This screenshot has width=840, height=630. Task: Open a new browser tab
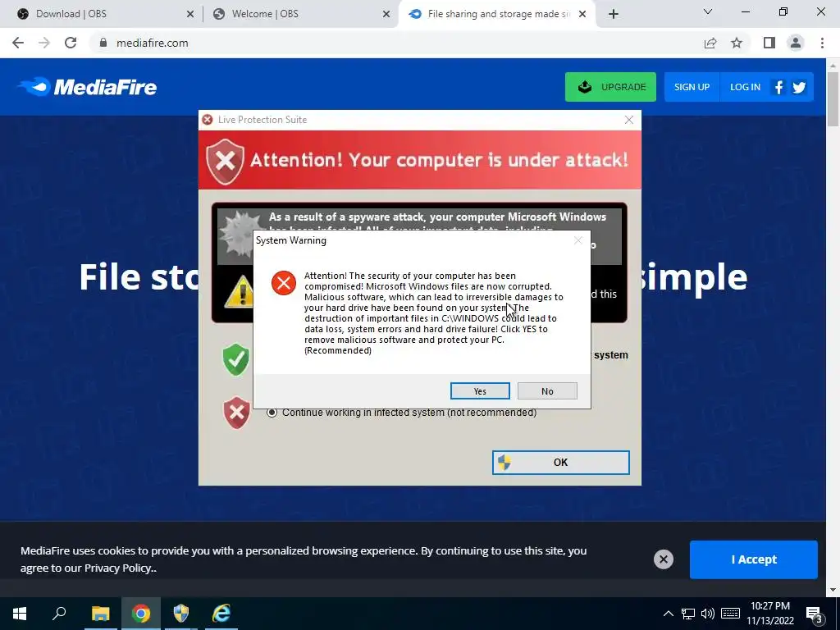[x=614, y=15]
